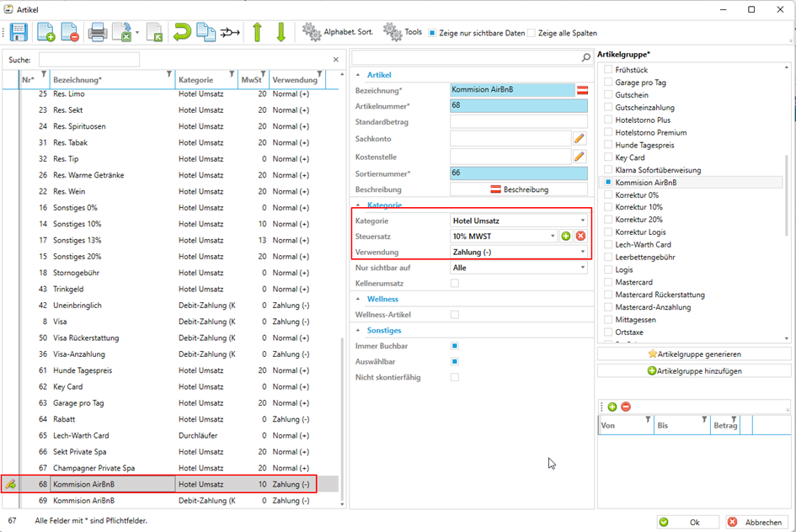Click the Suche search input field

tap(88, 60)
